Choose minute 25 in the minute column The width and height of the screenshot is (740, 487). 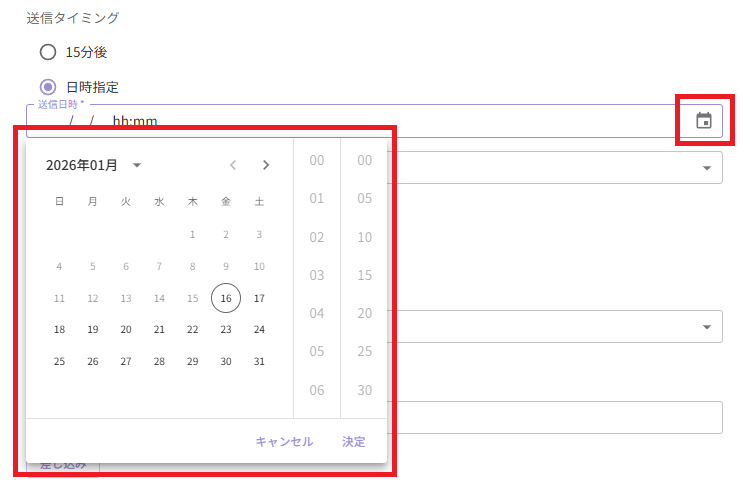(364, 352)
